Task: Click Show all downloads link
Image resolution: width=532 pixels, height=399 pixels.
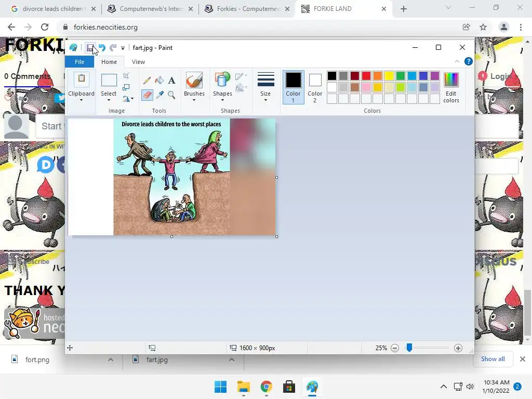Action: pos(493,359)
